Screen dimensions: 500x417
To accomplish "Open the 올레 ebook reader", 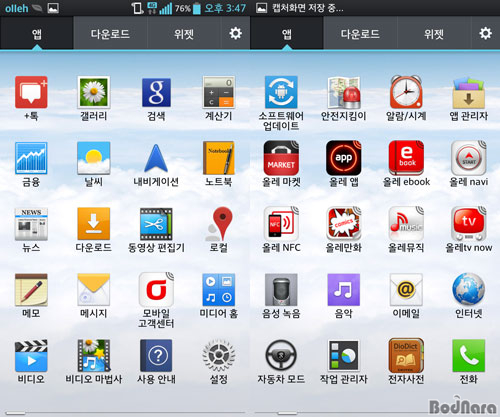I will click(x=406, y=158).
